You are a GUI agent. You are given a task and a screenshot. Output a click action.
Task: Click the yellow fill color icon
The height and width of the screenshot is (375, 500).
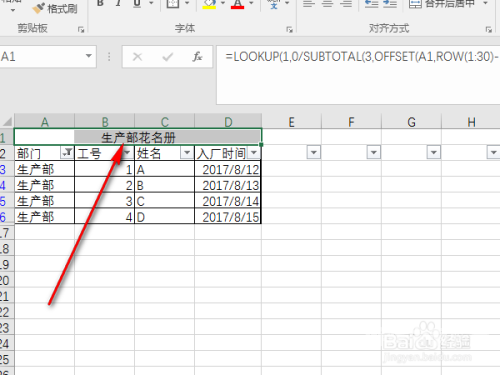point(209,4)
